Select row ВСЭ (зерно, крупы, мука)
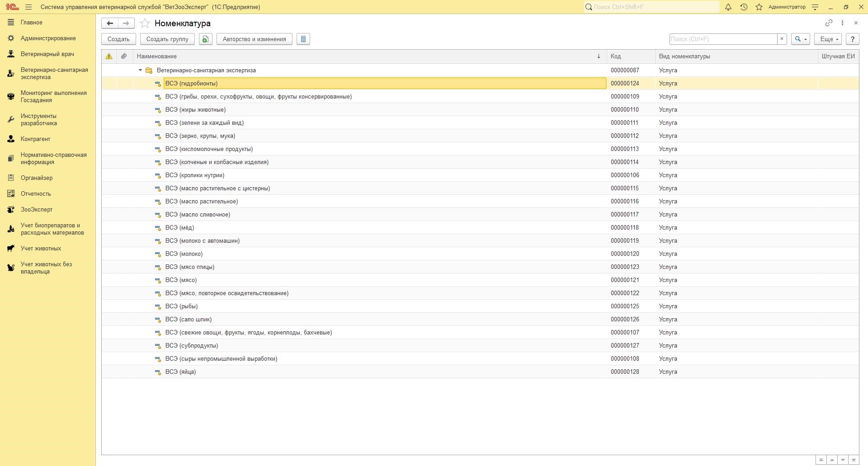Screen dimensions: 868x466 click(x=480, y=136)
